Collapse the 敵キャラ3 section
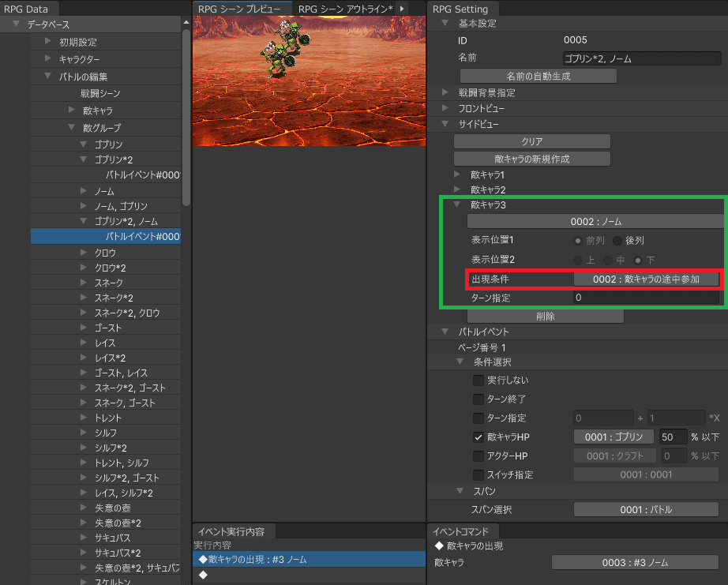728x585 pixels. click(458, 205)
